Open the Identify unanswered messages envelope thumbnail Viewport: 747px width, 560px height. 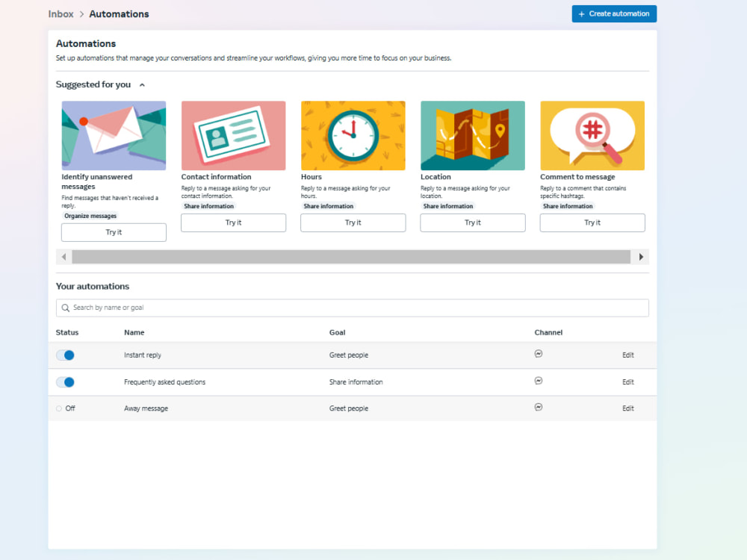tap(114, 135)
